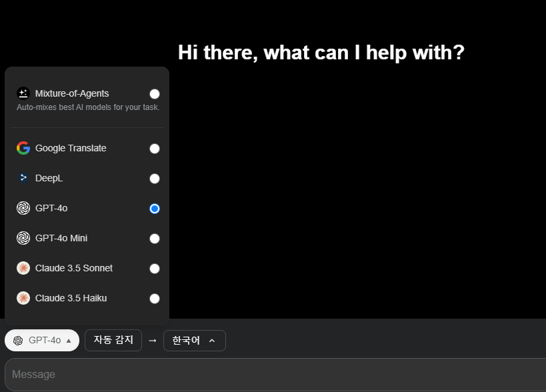Choose Claude 3.5 Sonnet from the list
This screenshot has height=392, width=546.
click(x=74, y=268)
